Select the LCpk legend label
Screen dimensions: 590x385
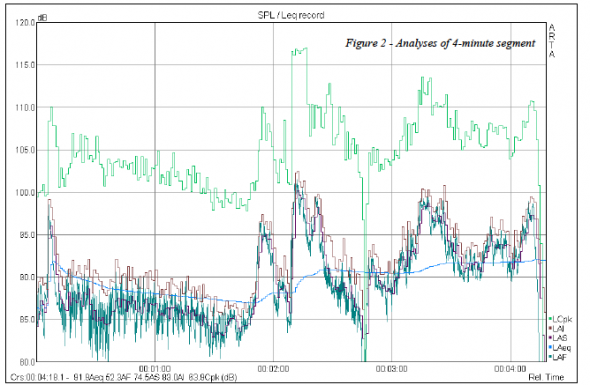click(562, 319)
